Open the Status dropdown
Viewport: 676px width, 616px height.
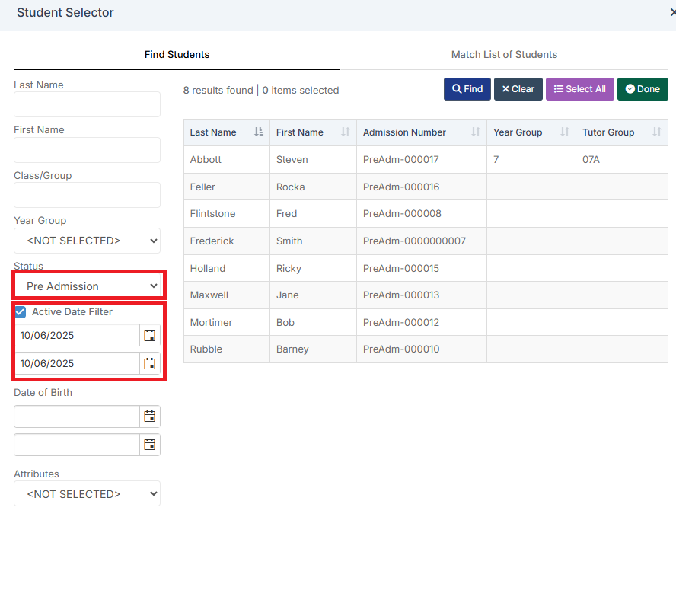coord(87,285)
